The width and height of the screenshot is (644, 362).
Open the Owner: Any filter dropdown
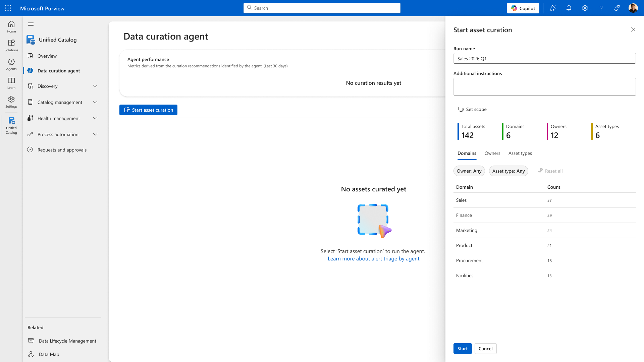pyautogui.click(x=469, y=171)
